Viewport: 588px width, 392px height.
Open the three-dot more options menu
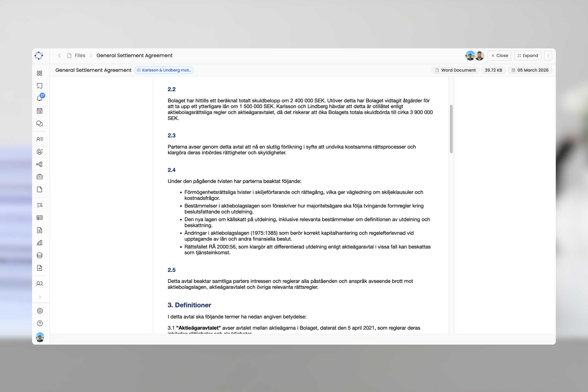click(x=548, y=55)
